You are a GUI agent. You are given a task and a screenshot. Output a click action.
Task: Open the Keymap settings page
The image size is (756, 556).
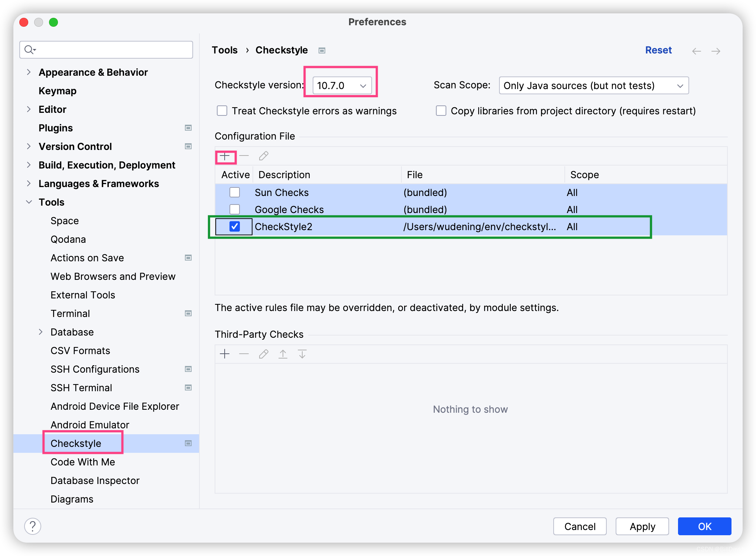pyautogui.click(x=58, y=91)
